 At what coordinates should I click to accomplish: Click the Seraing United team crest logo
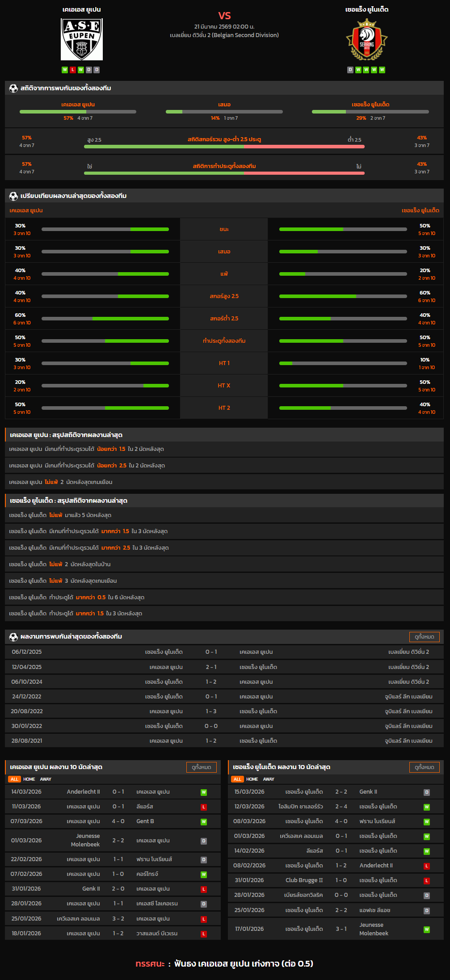pos(366,39)
